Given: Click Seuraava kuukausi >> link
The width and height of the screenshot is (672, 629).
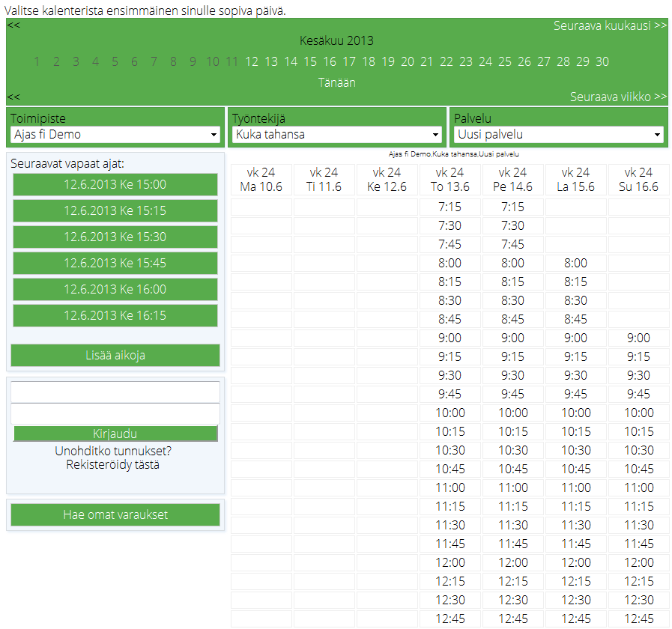Looking at the screenshot, I should point(610,25).
